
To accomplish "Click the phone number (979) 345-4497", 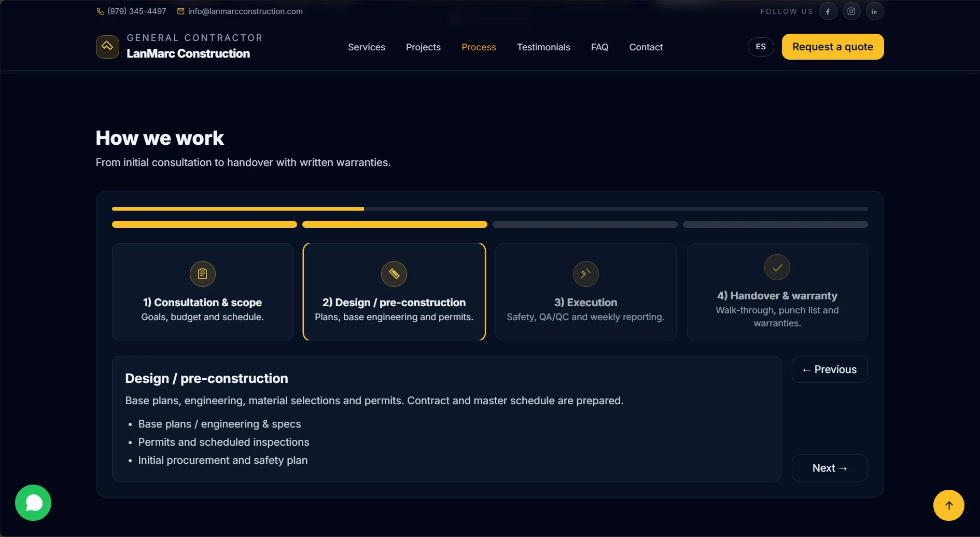I will pyautogui.click(x=136, y=11).
